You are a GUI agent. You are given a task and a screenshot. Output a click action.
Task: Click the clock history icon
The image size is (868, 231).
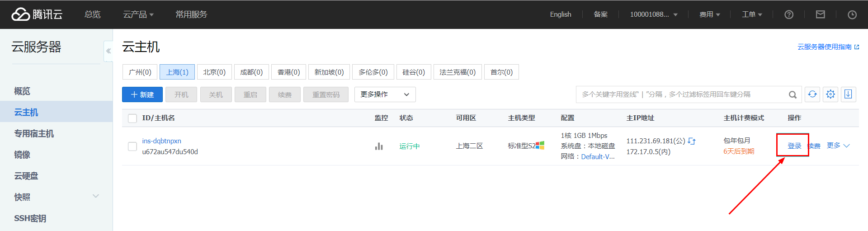click(852, 14)
